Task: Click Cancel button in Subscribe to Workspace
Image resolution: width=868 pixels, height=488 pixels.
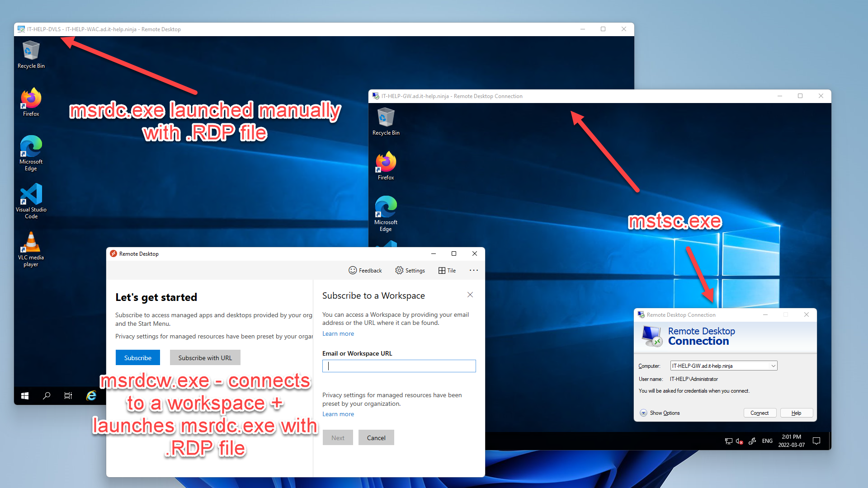Action: click(377, 437)
